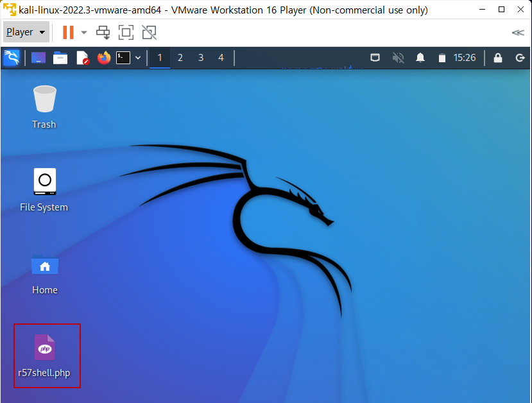
Task: Launch the file manager from panel
Action: click(x=60, y=58)
